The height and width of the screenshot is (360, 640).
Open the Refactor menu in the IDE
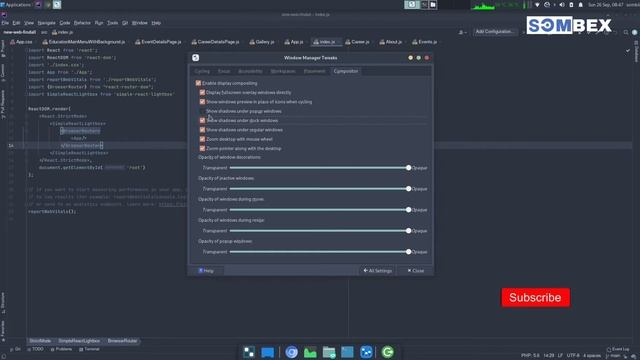click(x=82, y=23)
